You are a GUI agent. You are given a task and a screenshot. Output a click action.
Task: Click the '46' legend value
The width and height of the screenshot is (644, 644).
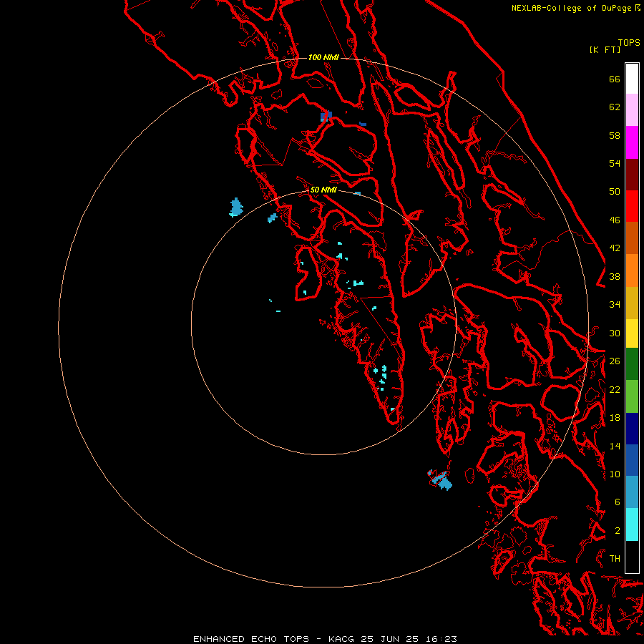(x=615, y=220)
